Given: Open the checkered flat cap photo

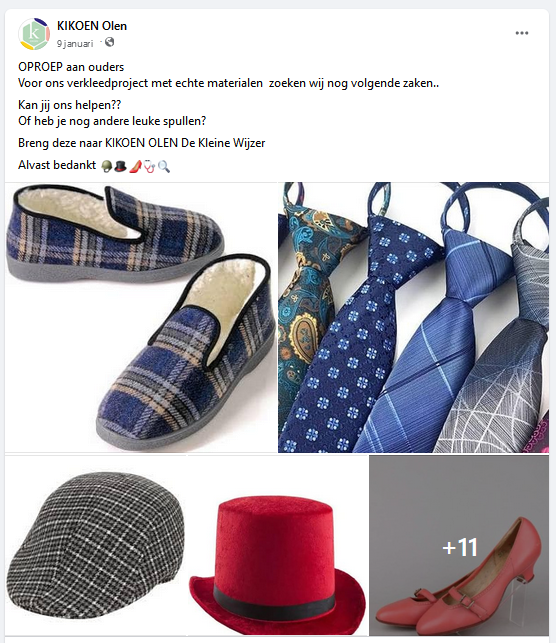Looking at the screenshot, I should [96, 545].
